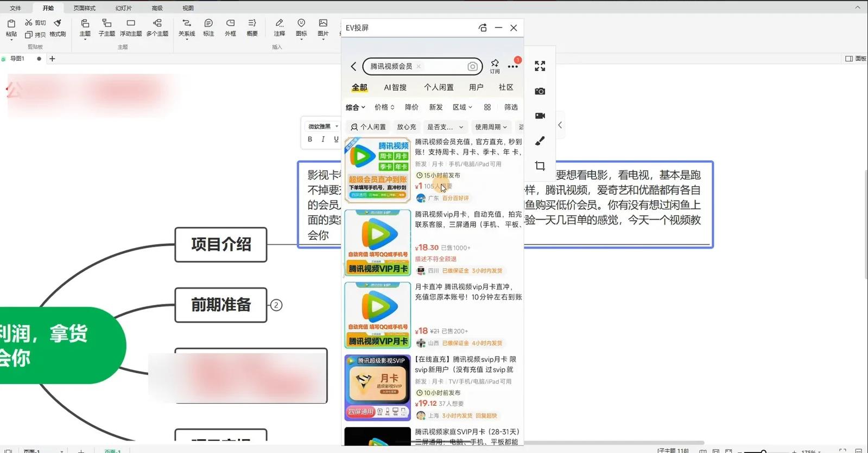Take a screenshot with camera icon in EV投屏

tap(540, 91)
